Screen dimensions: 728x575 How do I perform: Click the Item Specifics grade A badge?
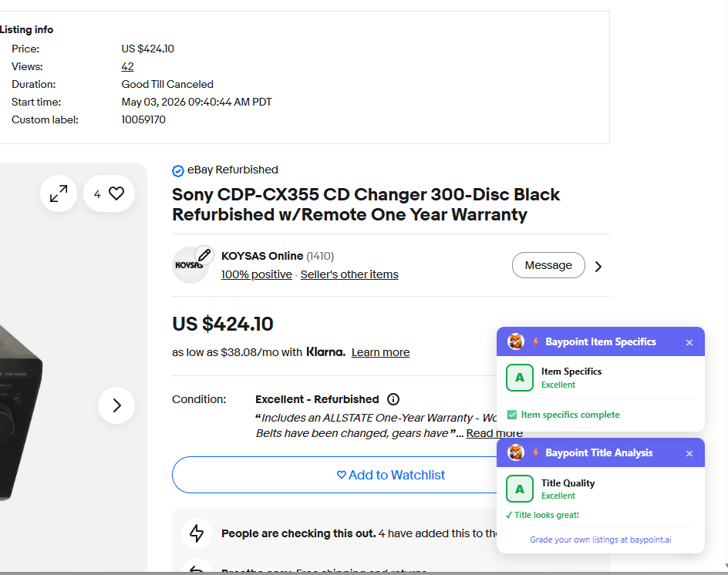(x=520, y=378)
